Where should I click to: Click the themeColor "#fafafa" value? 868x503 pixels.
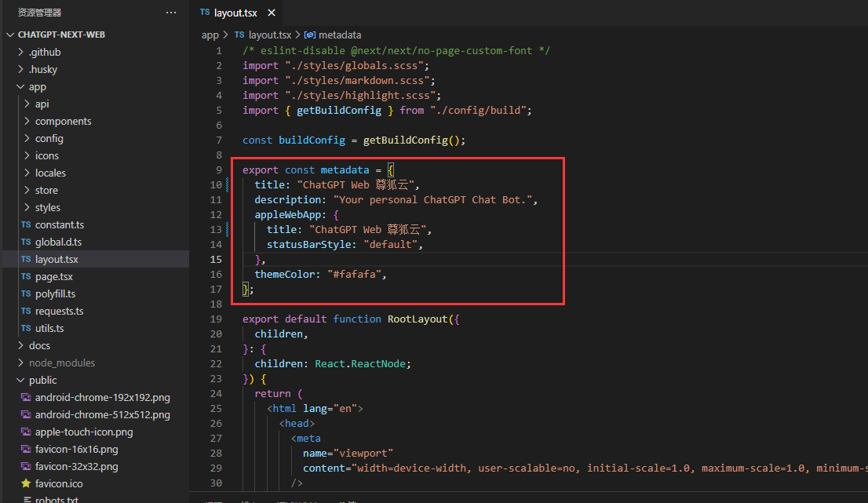tap(354, 274)
